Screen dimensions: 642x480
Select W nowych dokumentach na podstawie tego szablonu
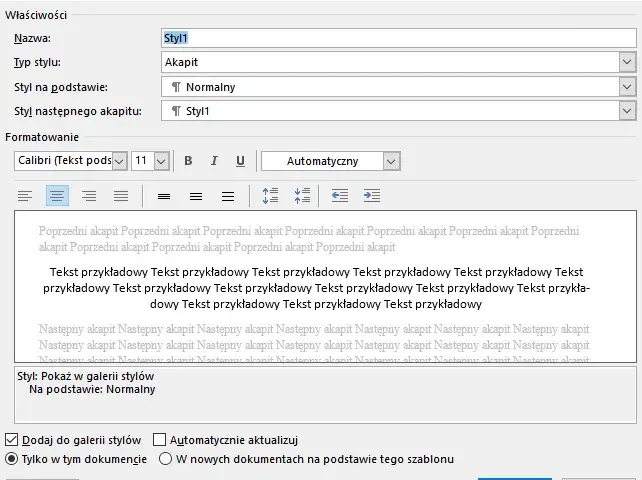click(165, 459)
